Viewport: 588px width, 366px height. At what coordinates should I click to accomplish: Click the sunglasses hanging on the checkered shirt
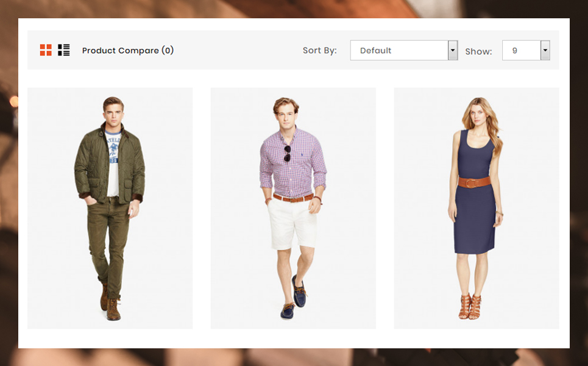pos(287,154)
